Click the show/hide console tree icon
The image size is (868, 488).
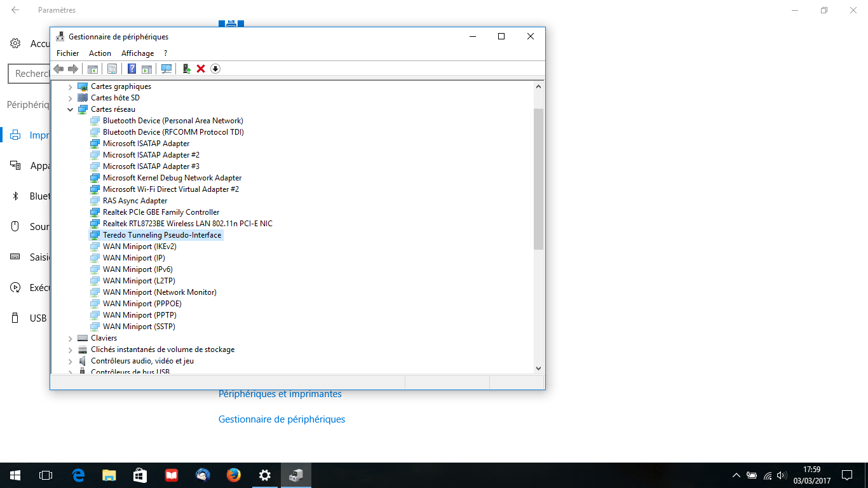[x=93, y=69]
